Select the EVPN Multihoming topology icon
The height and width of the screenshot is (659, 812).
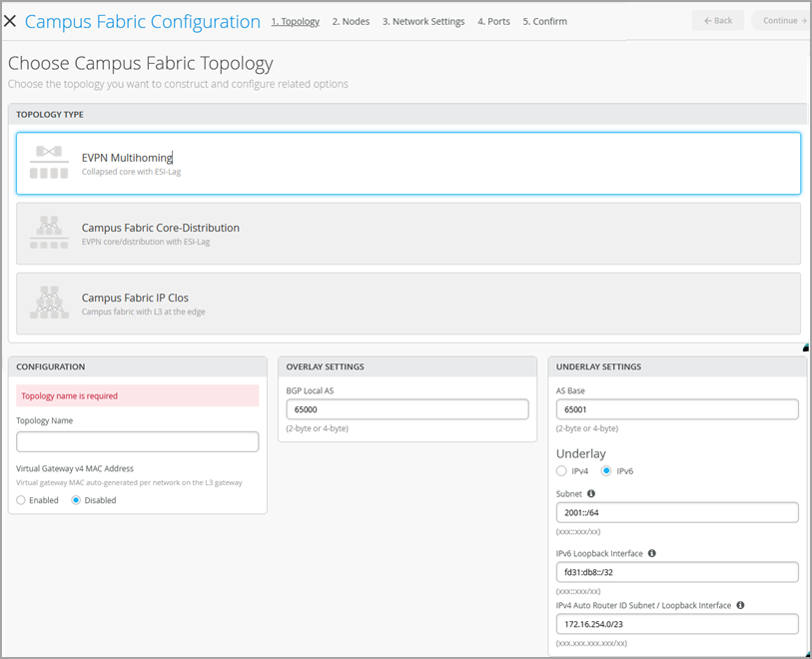[48, 163]
